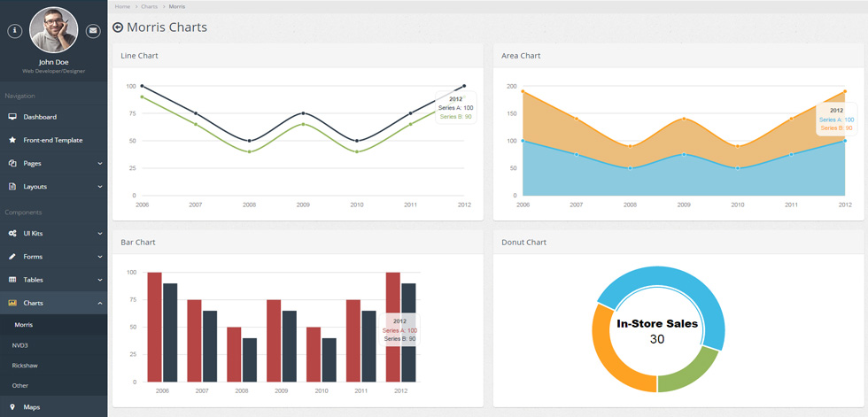Click the 2007 blue point in Area Chart
The width and height of the screenshot is (868, 417).
[577, 154]
